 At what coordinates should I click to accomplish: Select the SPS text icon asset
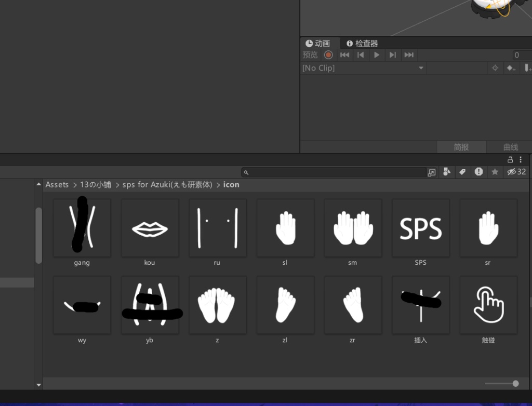coord(421,227)
